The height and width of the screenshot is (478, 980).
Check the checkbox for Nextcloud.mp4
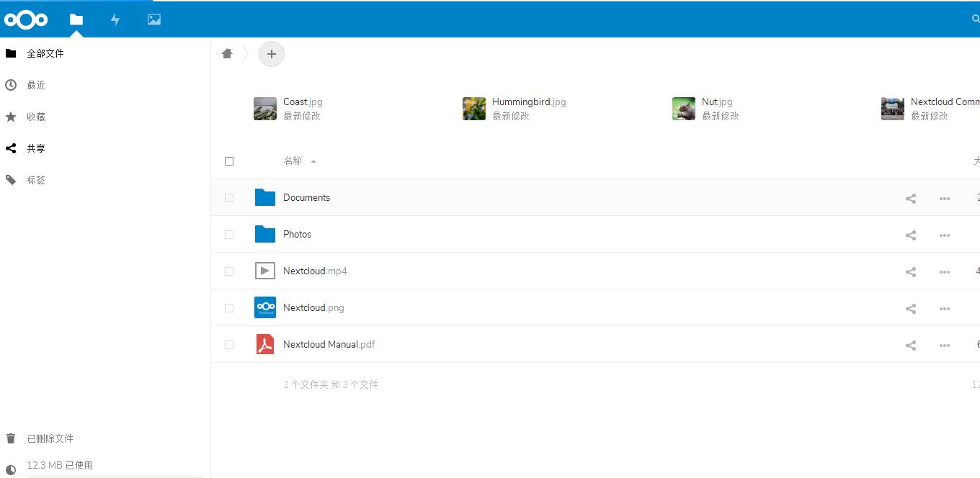[x=229, y=271]
